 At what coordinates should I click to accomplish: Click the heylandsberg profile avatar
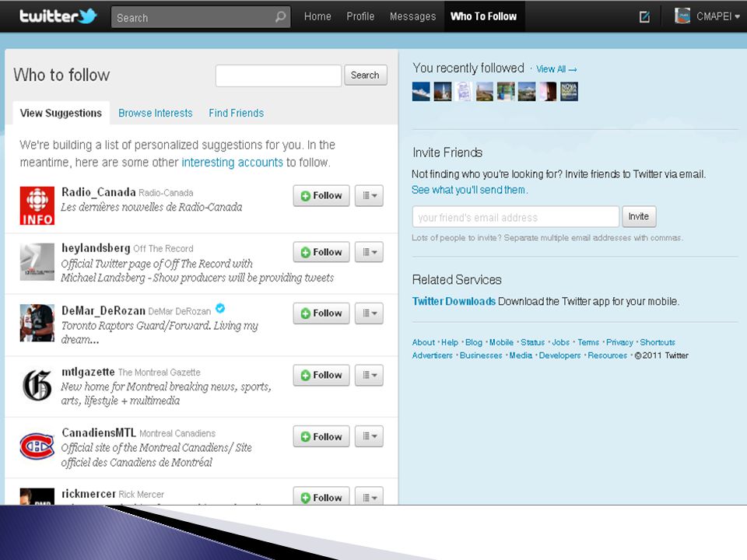37,261
